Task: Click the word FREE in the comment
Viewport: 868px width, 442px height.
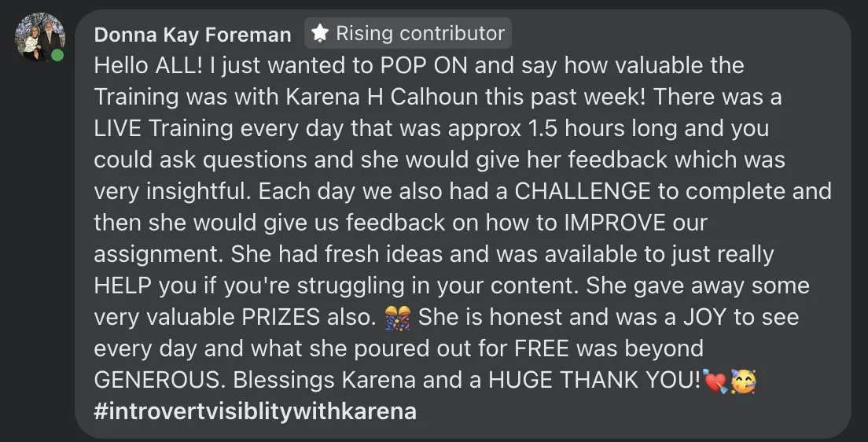Action: (x=542, y=349)
